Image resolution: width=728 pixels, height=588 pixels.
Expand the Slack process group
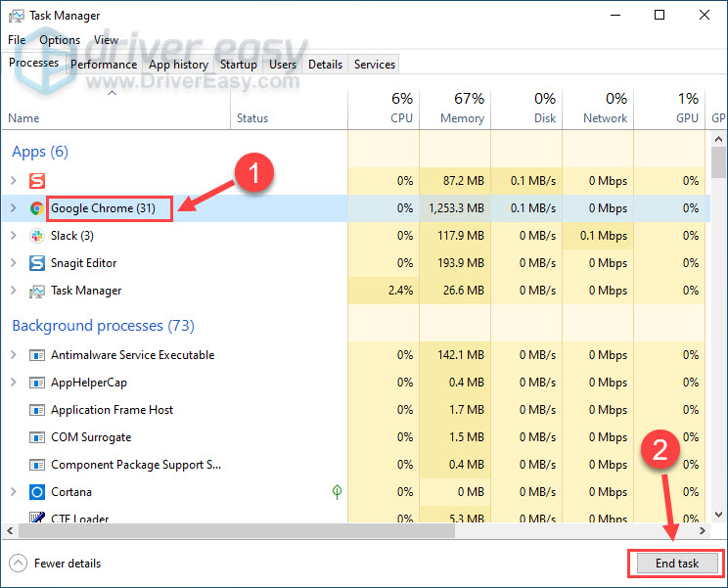click(x=13, y=236)
